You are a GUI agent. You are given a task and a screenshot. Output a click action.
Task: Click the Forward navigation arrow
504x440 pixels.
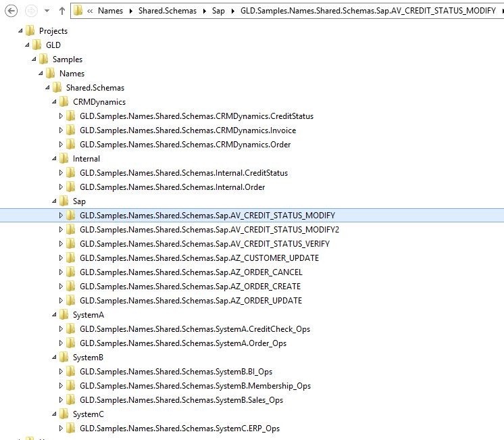(x=31, y=11)
